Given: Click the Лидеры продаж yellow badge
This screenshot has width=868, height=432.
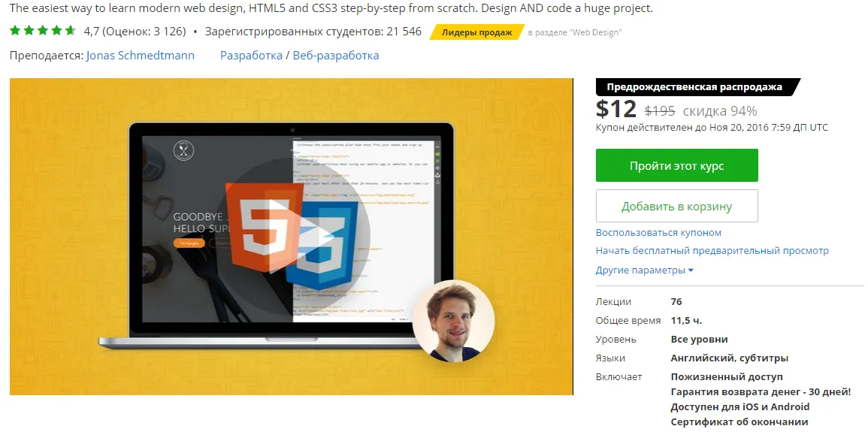Looking at the screenshot, I should pos(477,32).
